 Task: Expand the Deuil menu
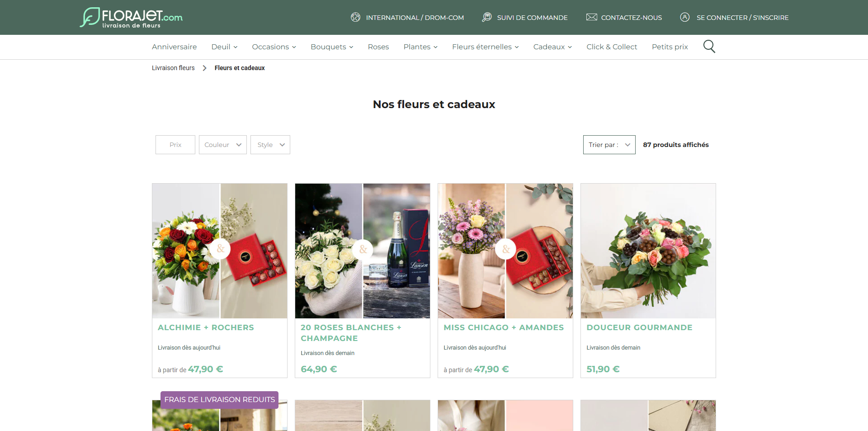click(x=224, y=47)
